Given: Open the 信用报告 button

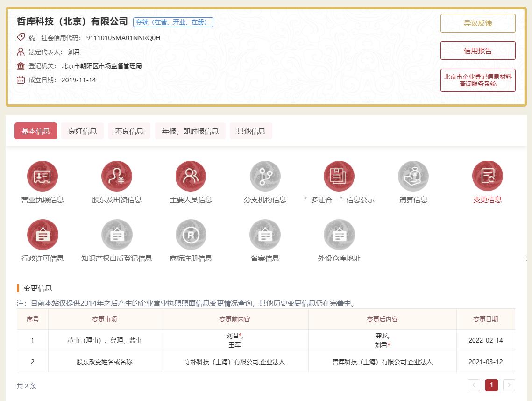Looking at the screenshot, I should 477,51.
